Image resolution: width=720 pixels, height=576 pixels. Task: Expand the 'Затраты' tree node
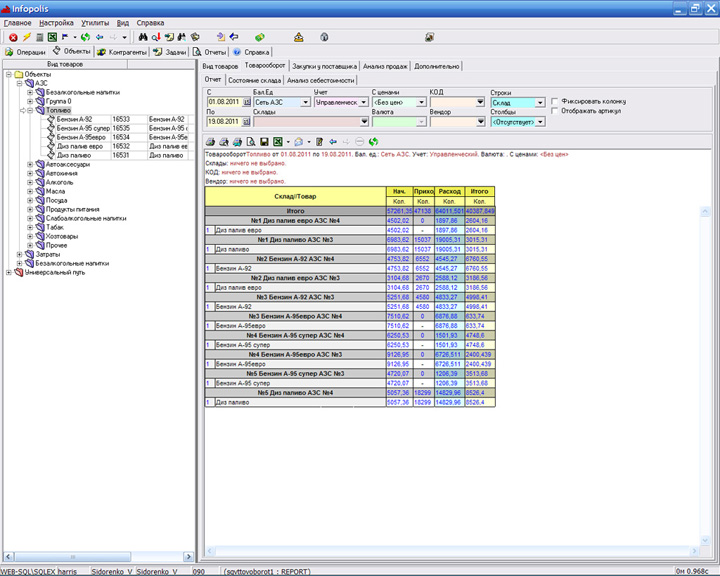click(x=19, y=254)
